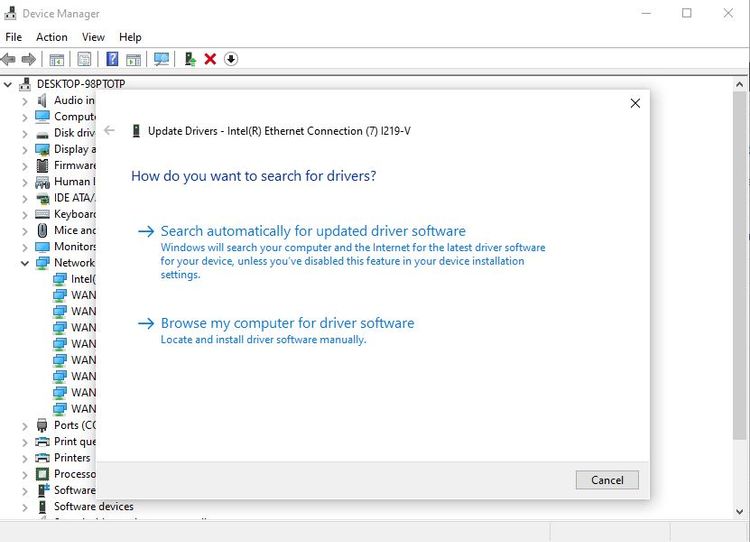
Task: Expand the Keyboards category
Action: (25, 215)
